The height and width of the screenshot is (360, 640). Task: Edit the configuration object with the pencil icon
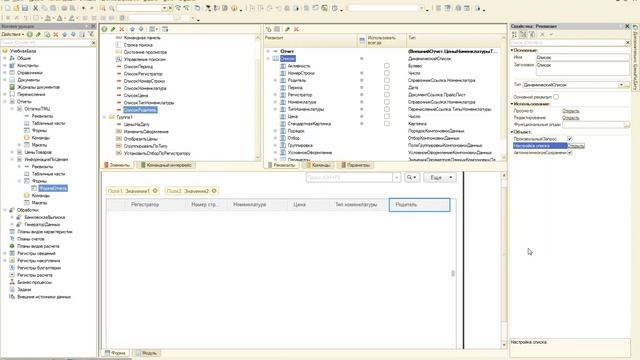click(x=38, y=35)
